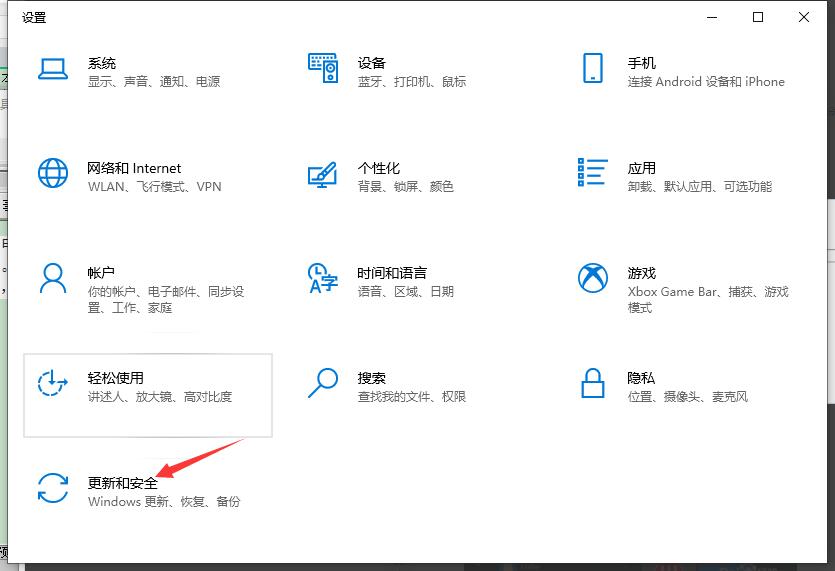Click the Personalization paintbrush icon

coord(322,174)
